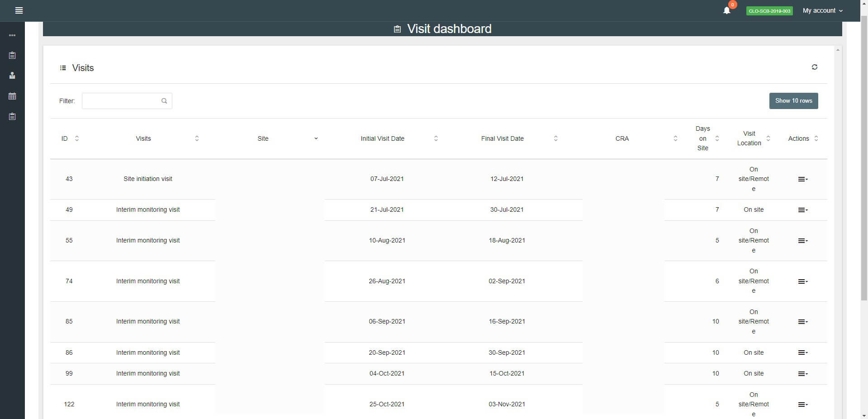Click panel scroll-up arrow
Image resolution: width=868 pixels, height=419 pixels.
click(x=838, y=50)
